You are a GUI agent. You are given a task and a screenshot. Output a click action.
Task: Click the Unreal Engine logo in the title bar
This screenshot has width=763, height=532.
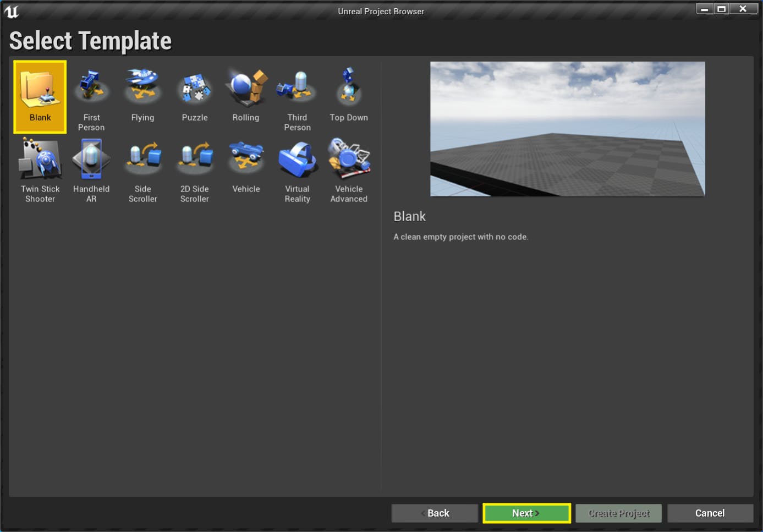pos(12,10)
